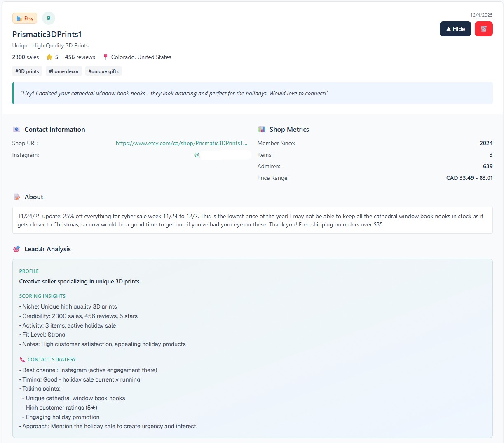This screenshot has height=443, width=504.
Task: Click the Contact Strategy phone icon
Action: coord(22,360)
